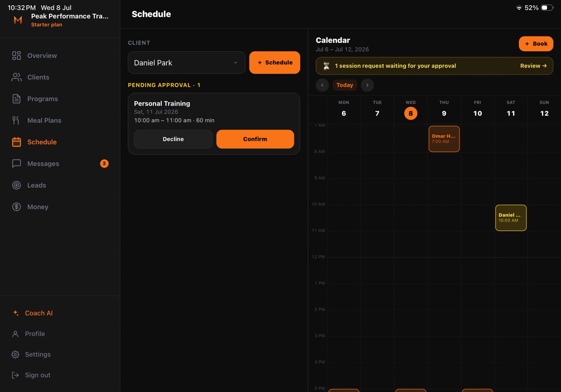Image resolution: width=561 pixels, height=392 pixels.
Task: Go to previous week with left arrow
Action: tap(322, 85)
